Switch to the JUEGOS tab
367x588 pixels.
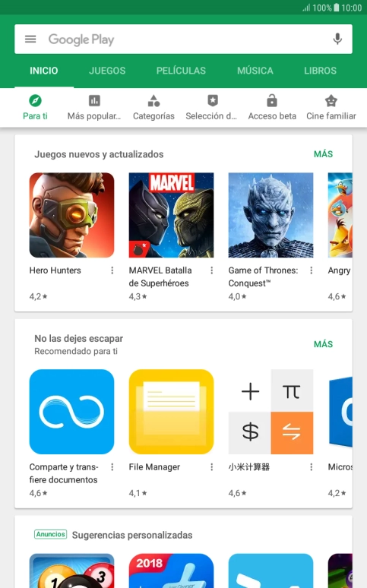coord(107,71)
